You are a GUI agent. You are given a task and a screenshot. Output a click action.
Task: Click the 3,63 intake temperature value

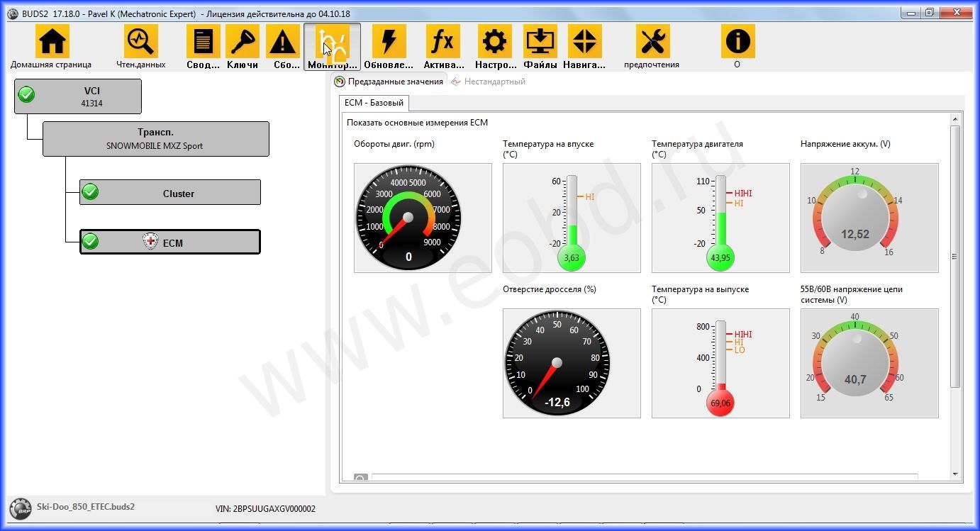coord(572,258)
